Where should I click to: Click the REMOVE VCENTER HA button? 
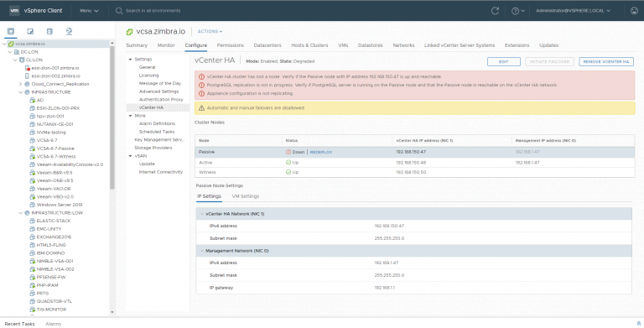pyautogui.click(x=606, y=61)
